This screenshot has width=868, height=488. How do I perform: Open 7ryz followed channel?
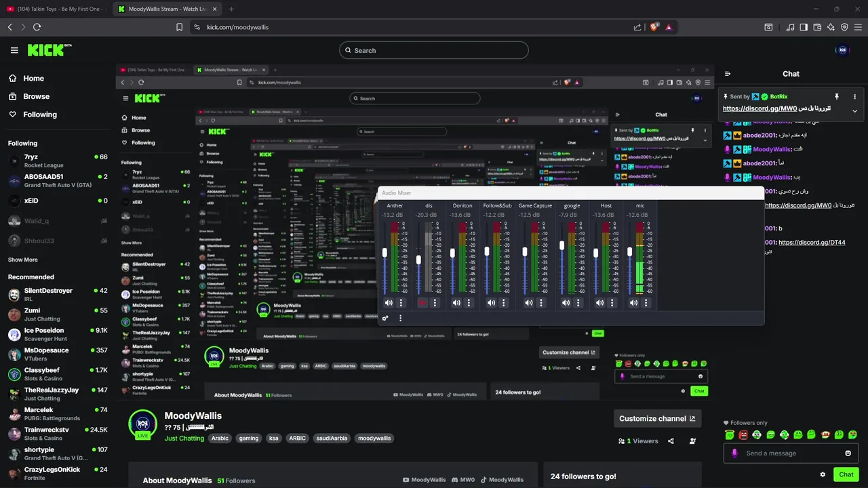(x=57, y=161)
